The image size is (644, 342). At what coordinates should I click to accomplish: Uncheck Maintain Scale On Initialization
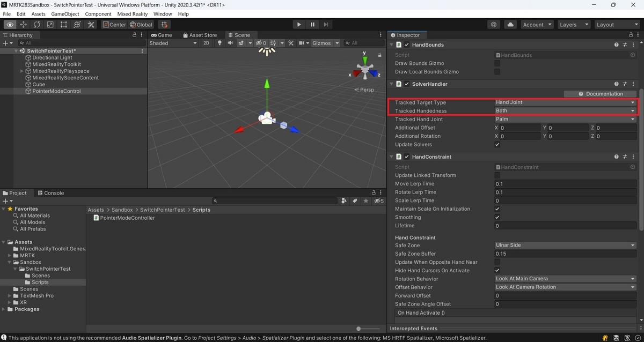point(497,209)
